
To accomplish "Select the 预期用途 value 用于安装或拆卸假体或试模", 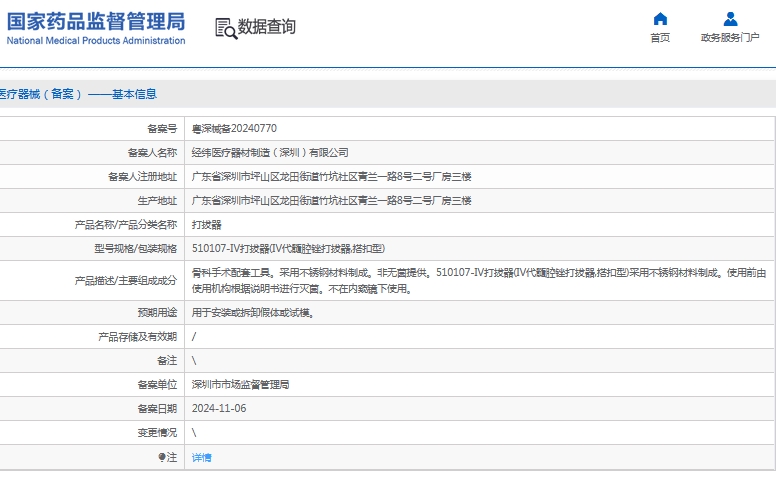I will coord(253,313).
